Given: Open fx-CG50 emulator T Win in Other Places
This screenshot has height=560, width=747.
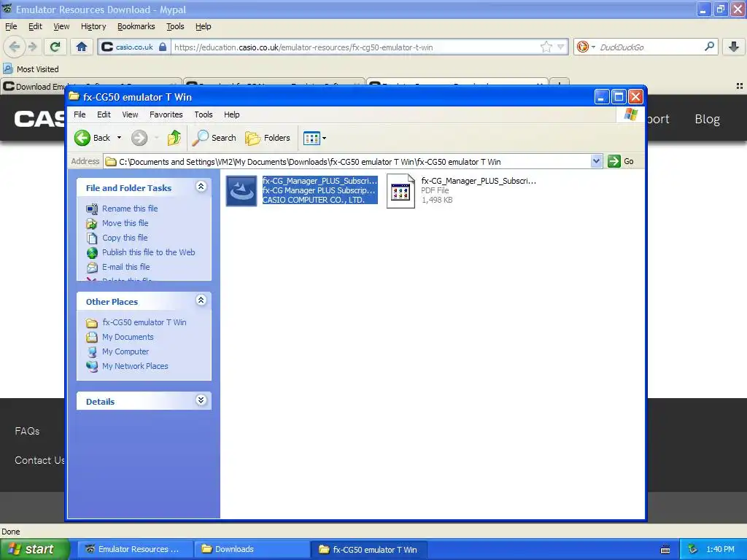Looking at the screenshot, I should 144,322.
